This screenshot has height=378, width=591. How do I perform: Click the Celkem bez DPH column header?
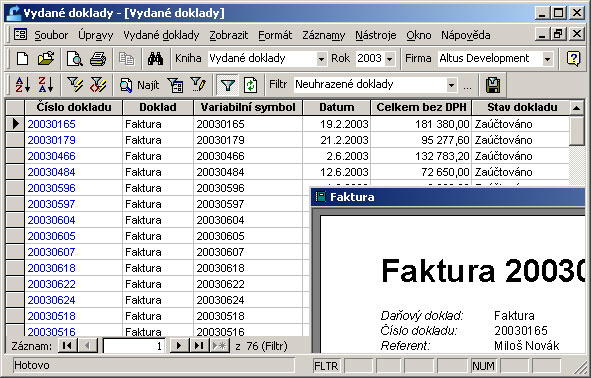coord(421,107)
